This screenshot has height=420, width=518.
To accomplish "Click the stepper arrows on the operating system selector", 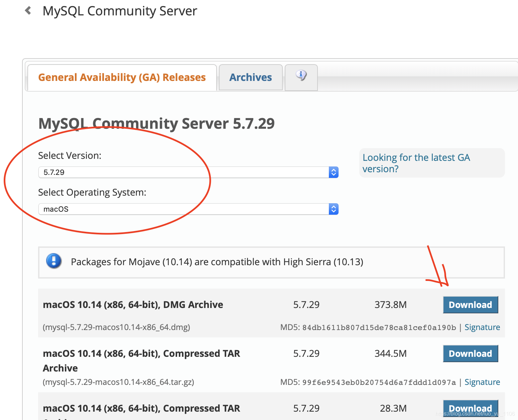I will tap(333, 209).
